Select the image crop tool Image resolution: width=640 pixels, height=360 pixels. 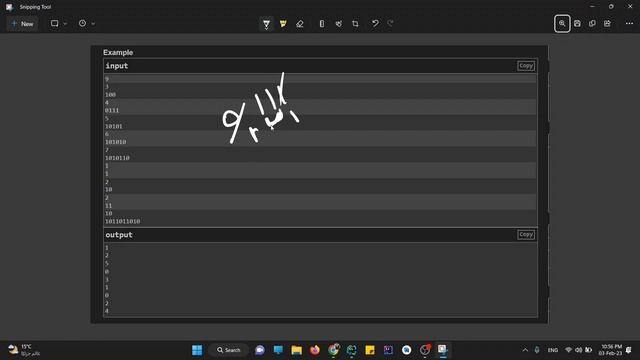(x=355, y=24)
